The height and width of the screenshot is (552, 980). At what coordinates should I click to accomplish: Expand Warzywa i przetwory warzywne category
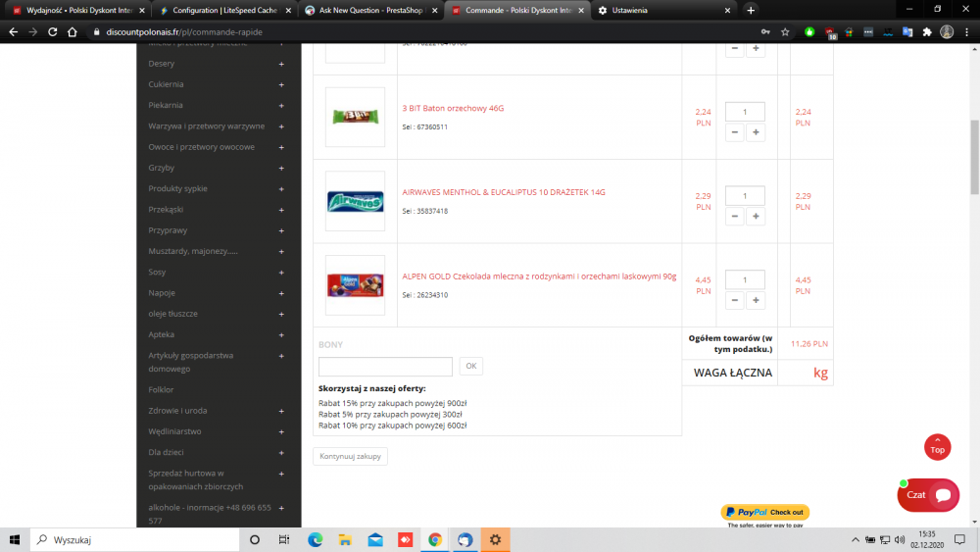(x=281, y=126)
